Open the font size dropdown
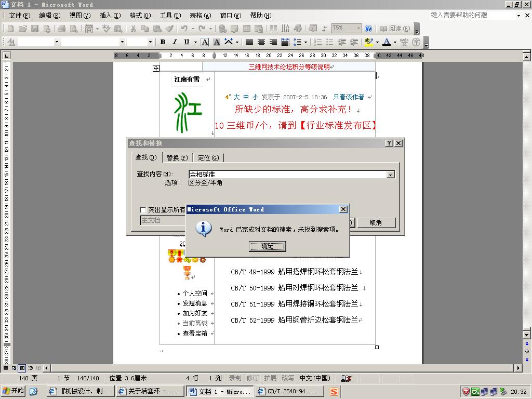This screenshot has width=532, height=399. pyautogui.click(x=150, y=42)
